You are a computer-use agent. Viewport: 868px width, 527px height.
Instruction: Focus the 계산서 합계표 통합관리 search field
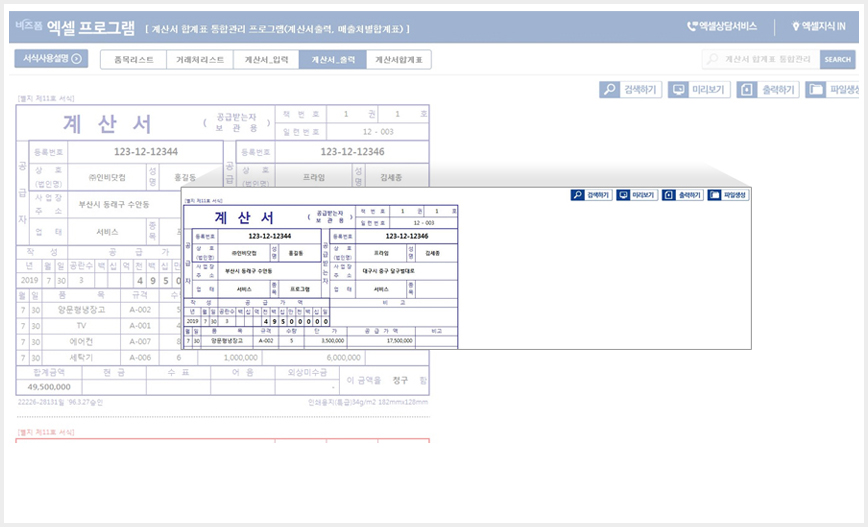click(x=761, y=59)
